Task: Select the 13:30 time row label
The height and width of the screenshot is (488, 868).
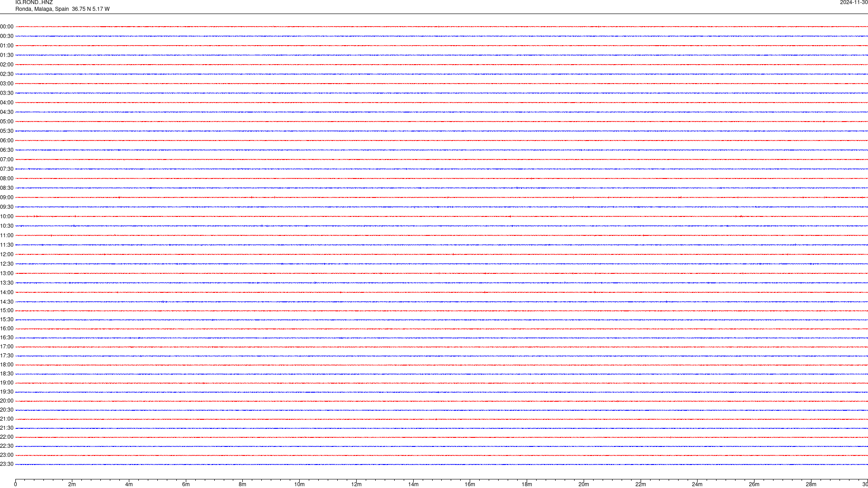Action: point(7,283)
